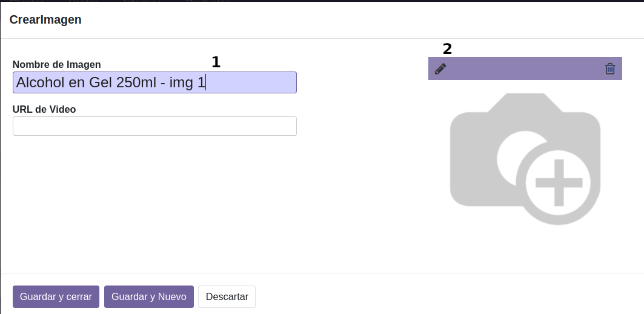Click the pencil edit image icon
This screenshot has height=314, width=644.
(x=440, y=69)
